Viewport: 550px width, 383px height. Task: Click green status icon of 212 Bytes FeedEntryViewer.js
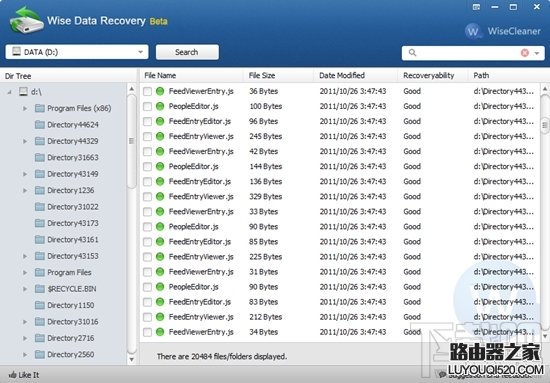pos(160,317)
